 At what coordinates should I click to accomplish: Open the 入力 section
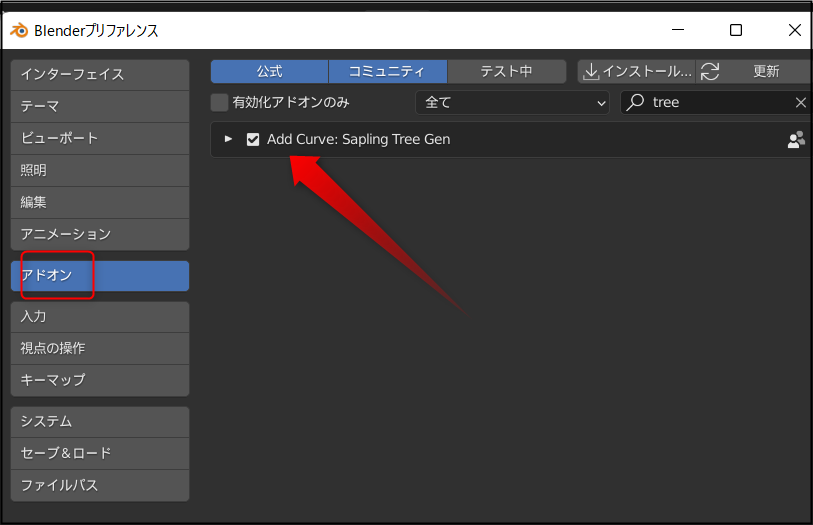tap(100, 317)
